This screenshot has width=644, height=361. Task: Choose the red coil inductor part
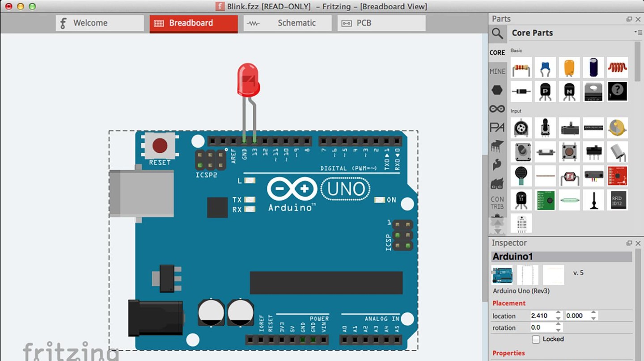617,67
